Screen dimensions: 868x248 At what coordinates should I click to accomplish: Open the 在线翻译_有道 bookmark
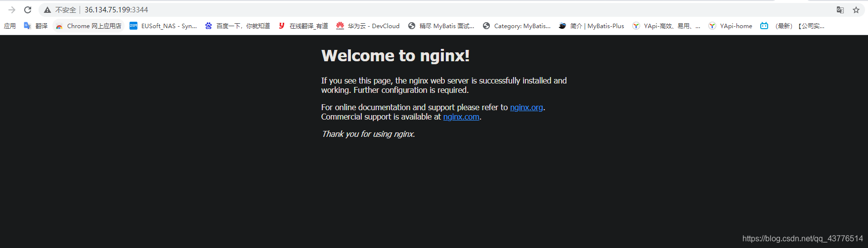pos(303,26)
